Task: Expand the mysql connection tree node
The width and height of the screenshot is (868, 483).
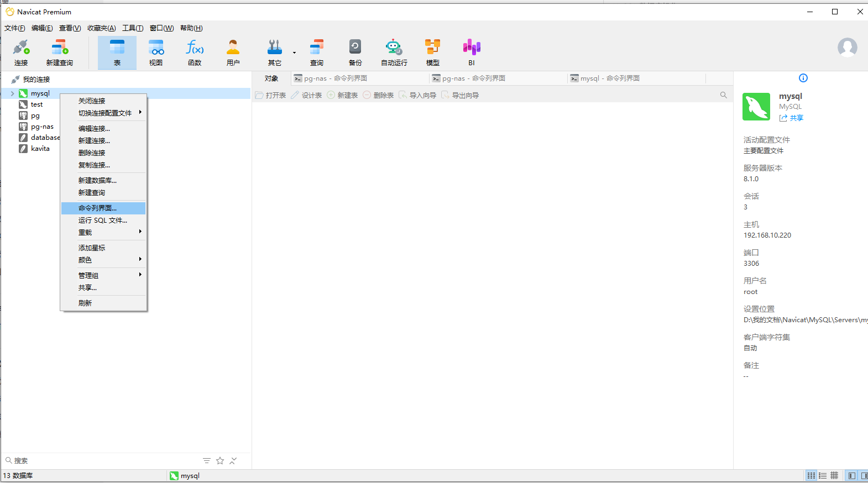Action: tap(12, 93)
